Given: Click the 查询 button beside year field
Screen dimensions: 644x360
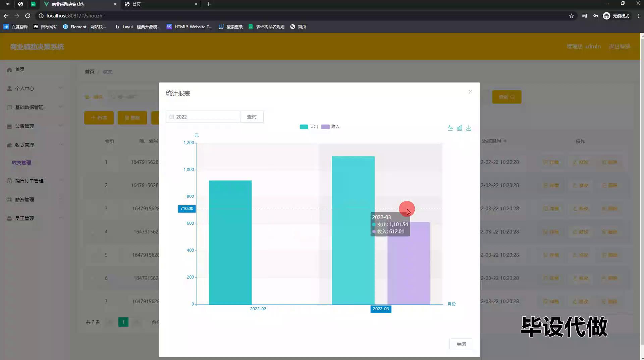Looking at the screenshot, I should pos(252,117).
